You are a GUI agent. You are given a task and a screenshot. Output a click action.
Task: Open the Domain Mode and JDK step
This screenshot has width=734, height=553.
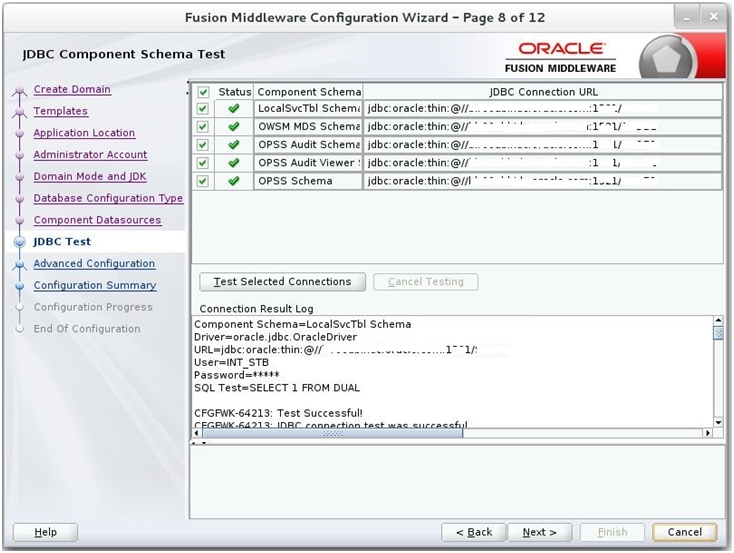click(x=90, y=177)
